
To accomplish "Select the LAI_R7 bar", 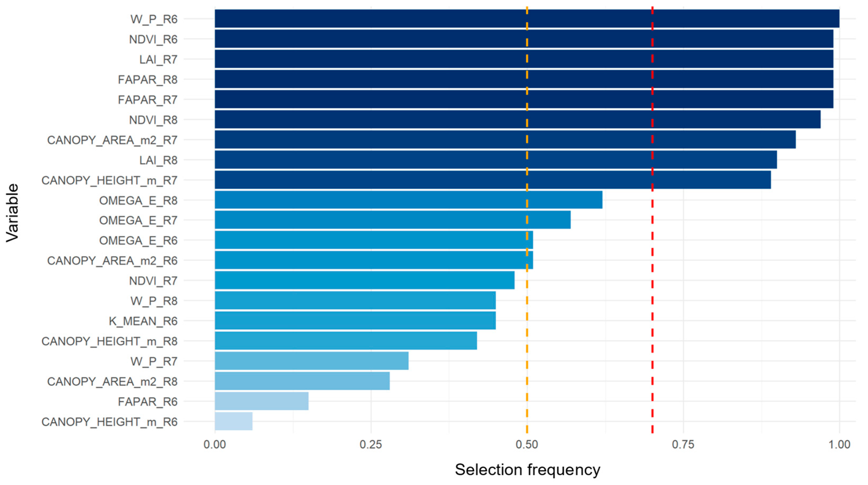I will coord(524,59).
